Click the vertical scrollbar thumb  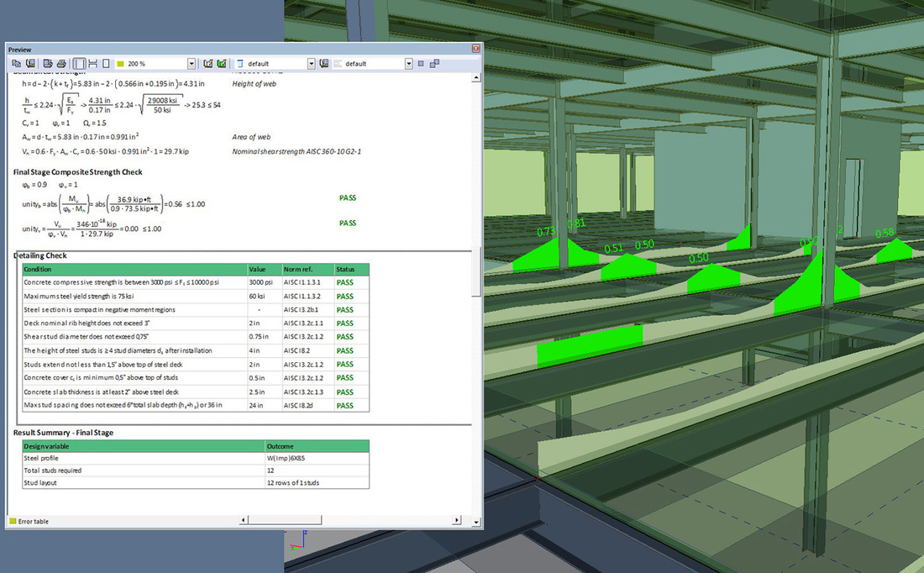click(476, 272)
